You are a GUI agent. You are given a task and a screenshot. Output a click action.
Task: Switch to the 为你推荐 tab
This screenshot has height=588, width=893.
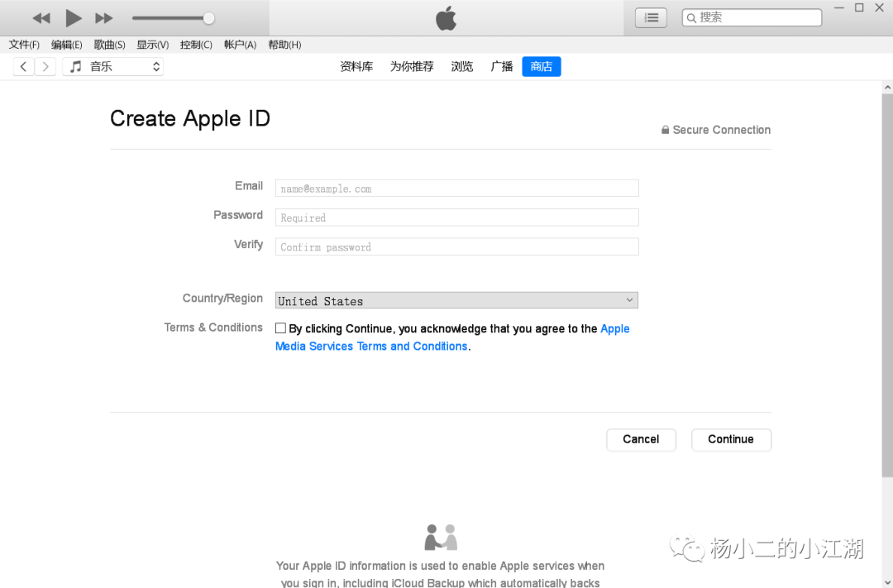(412, 67)
